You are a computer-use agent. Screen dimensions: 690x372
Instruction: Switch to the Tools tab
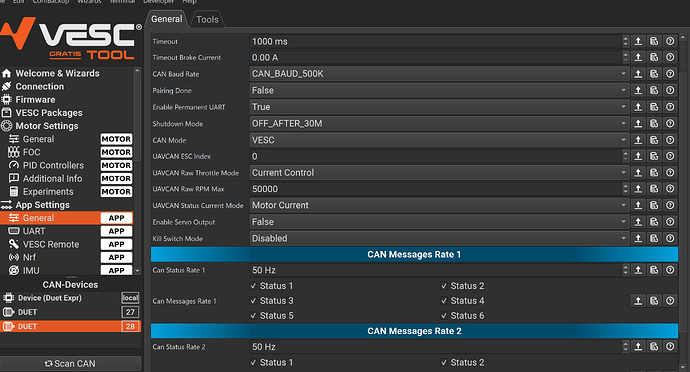(x=207, y=19)
